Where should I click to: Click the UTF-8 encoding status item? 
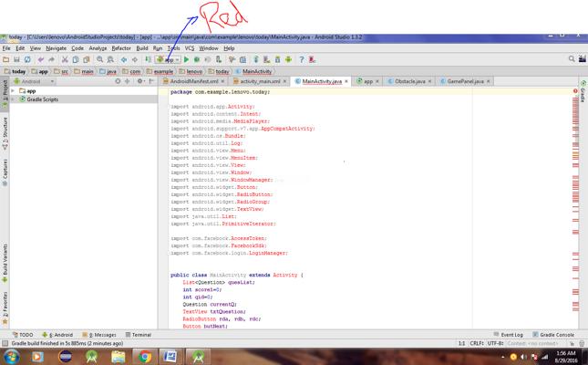coord(495,343)
